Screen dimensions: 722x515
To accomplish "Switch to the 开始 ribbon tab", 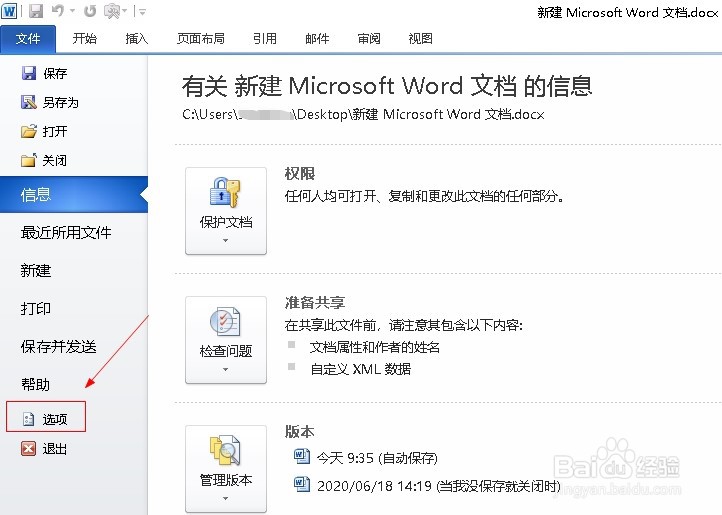I will coord(85,39).
